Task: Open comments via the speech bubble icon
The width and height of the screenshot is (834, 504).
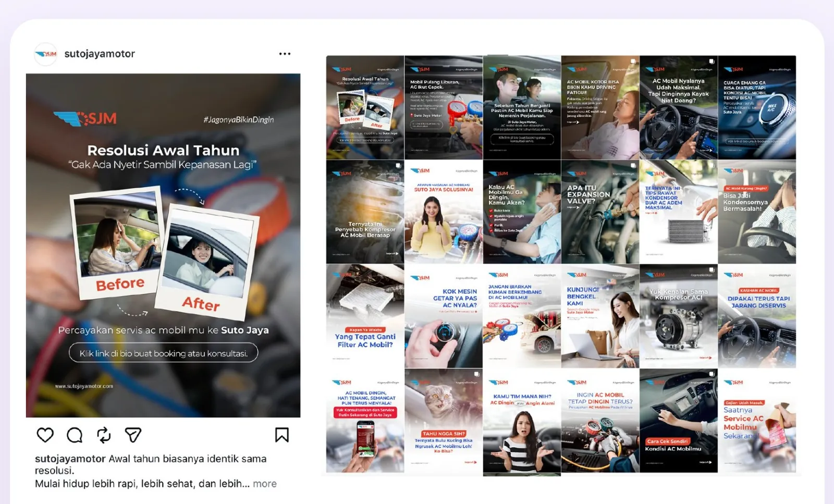Action: coord(75,435)
